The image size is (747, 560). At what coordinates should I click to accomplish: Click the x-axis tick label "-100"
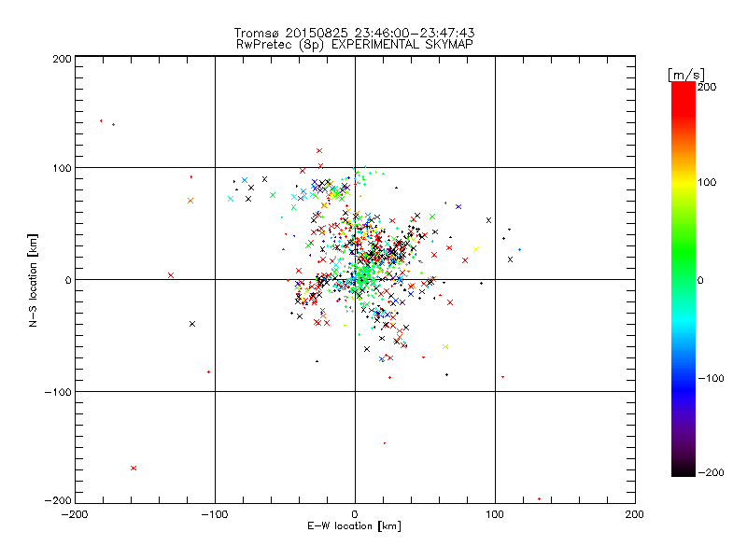215,514
